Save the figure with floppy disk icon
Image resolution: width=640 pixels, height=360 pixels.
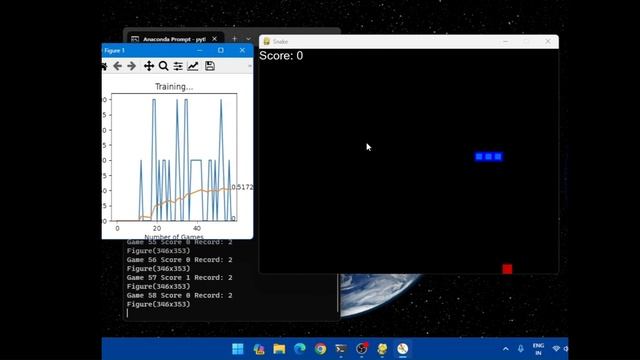(x=210, y=66)
